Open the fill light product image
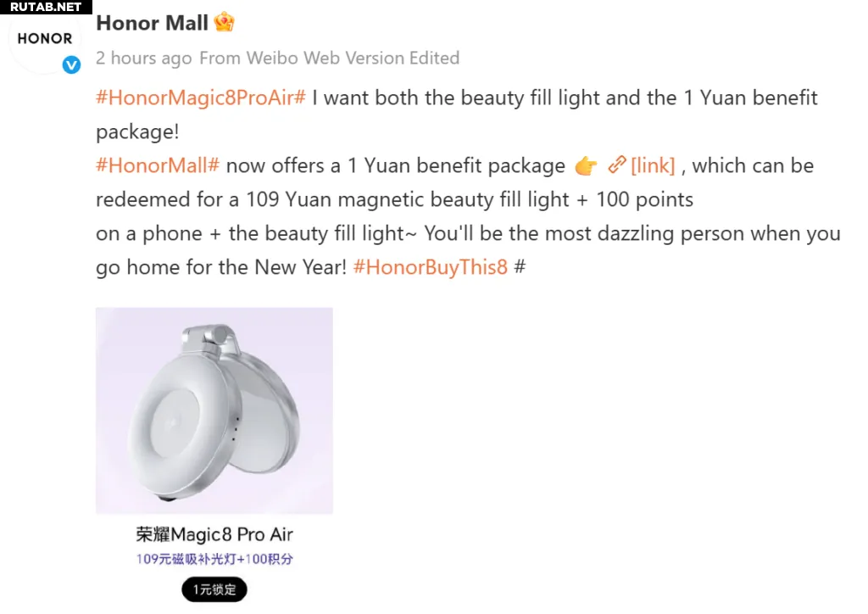Screen dimensions: 868x614 (214, 410)
